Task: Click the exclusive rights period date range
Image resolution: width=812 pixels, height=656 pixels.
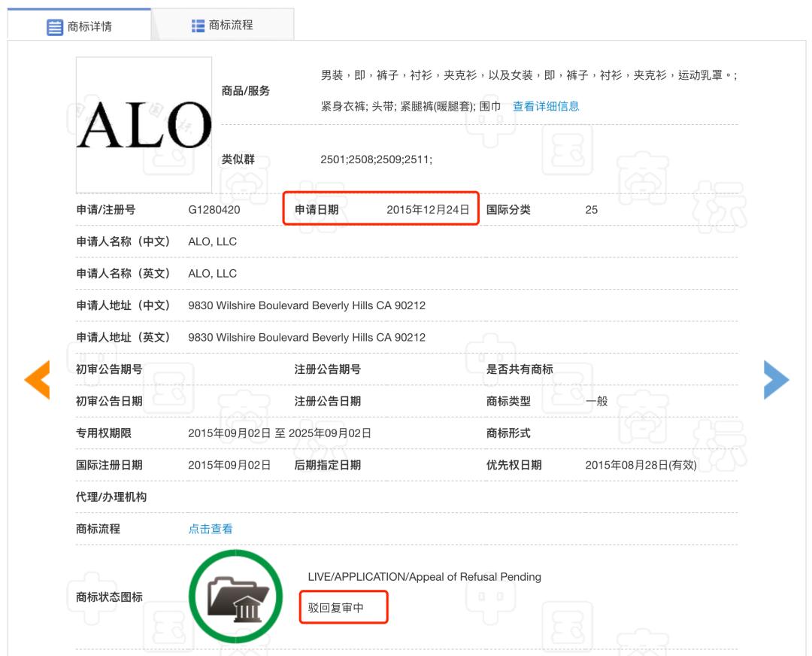Action: [280, 433]
